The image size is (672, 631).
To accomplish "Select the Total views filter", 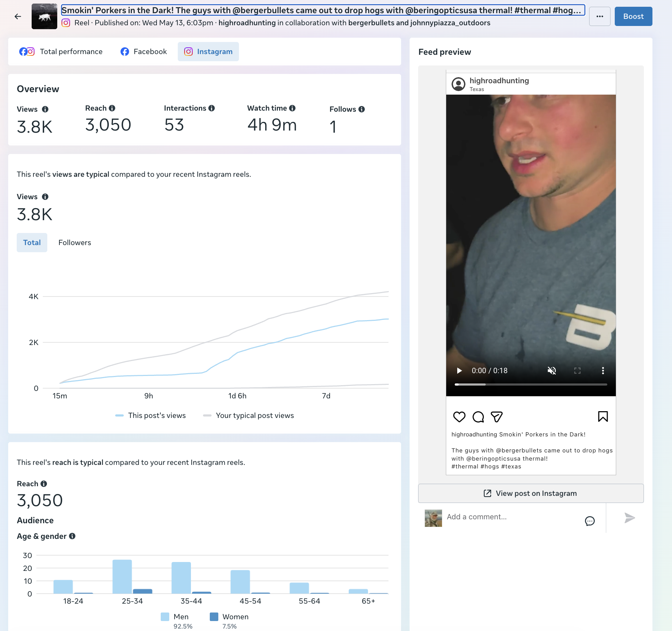I will tap(32, 243).
